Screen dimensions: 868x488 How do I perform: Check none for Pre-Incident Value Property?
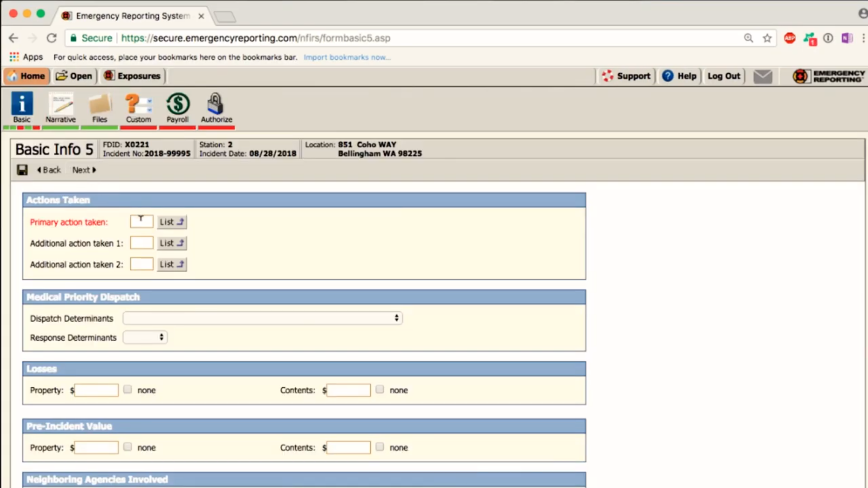pyautogui.click(x=127, y=447)
